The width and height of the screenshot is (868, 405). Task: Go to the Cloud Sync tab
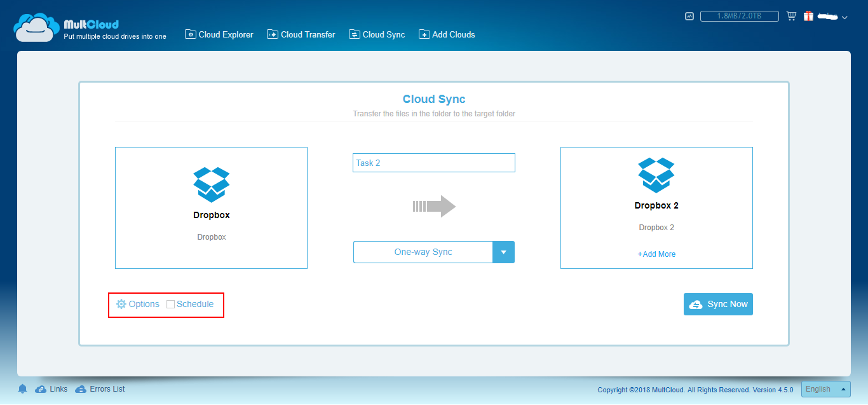click(x=377, y=34)
